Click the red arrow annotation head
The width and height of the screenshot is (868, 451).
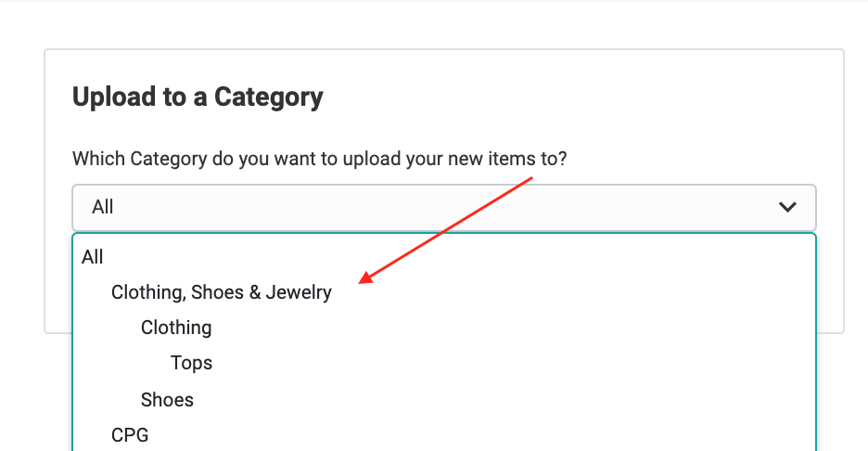tap(366, 277)
